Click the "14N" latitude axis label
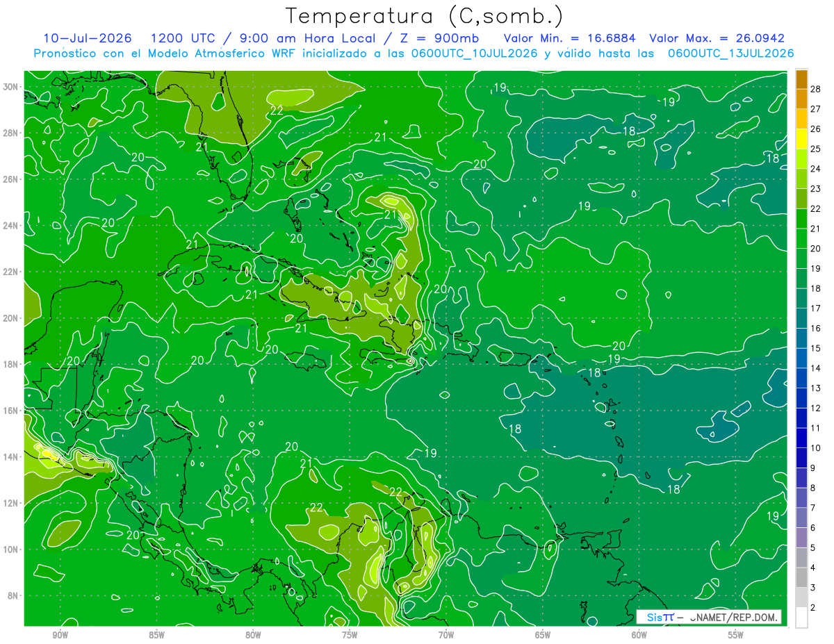 tap(12, 456)
